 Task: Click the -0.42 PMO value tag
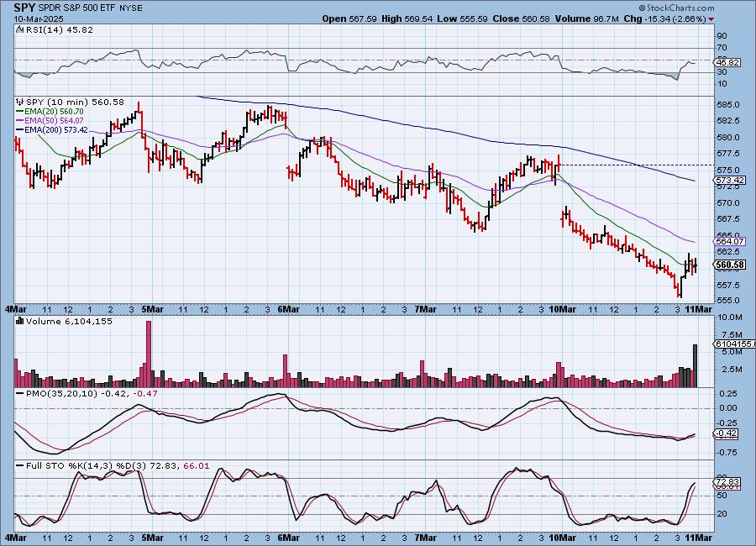726,433
